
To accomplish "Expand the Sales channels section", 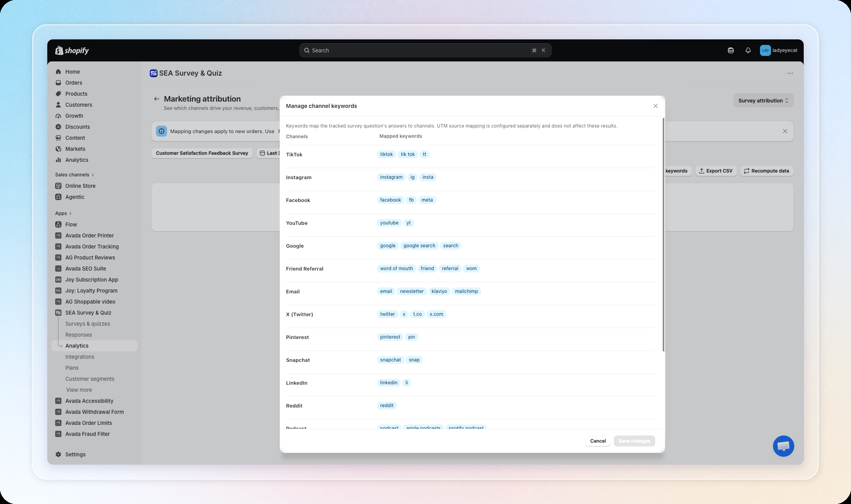I will tap(74, 175).
